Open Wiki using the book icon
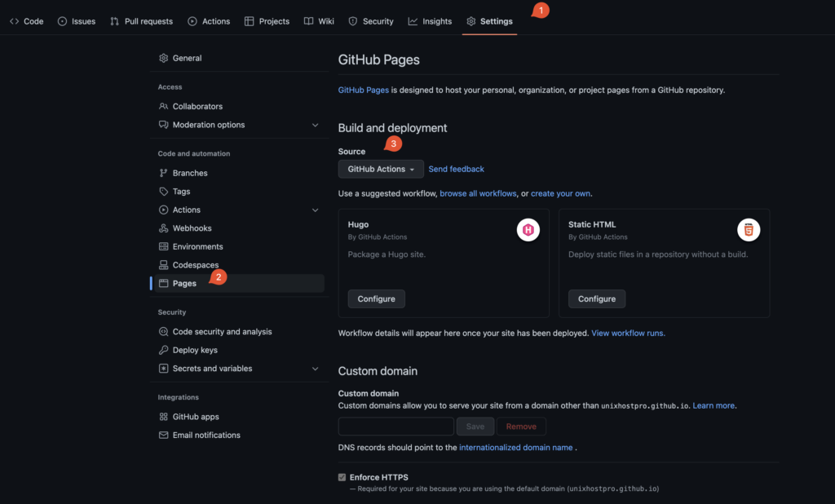Screen dimensions: 835x504 pos(307,20)
